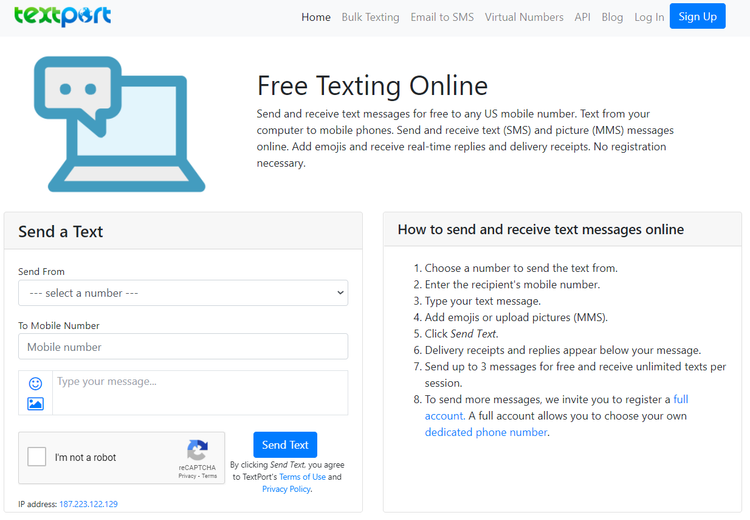Open the Send From number dropdown
This screenshot has height=520, width=750.
183,293
